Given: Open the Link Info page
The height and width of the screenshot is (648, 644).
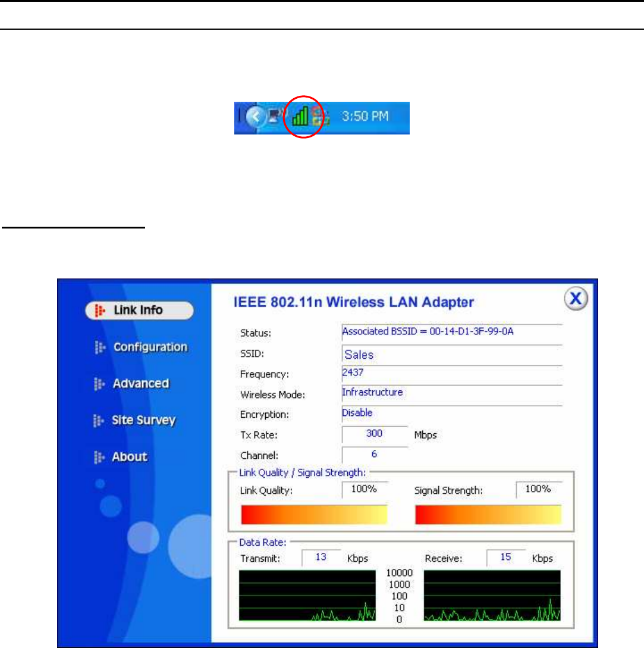Looking at the screenshot, I should pyautogui.click(x=139, y=310).
